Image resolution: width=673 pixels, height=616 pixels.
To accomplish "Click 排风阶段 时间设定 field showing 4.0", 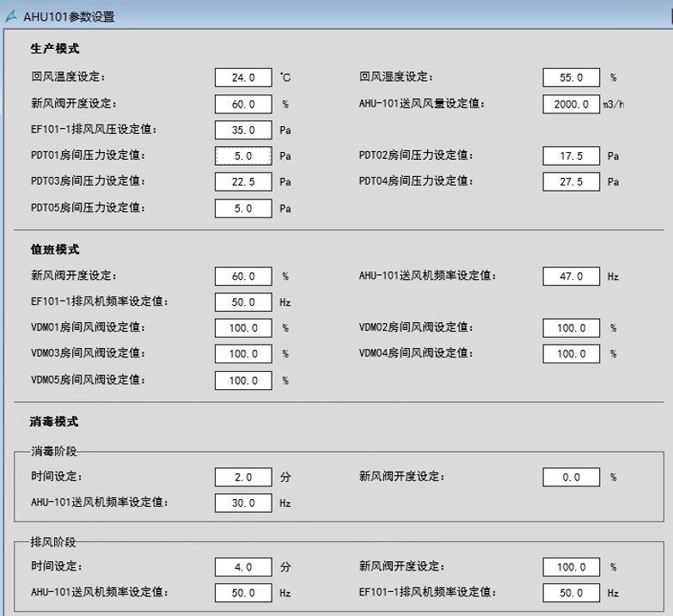I will (243, 567).
